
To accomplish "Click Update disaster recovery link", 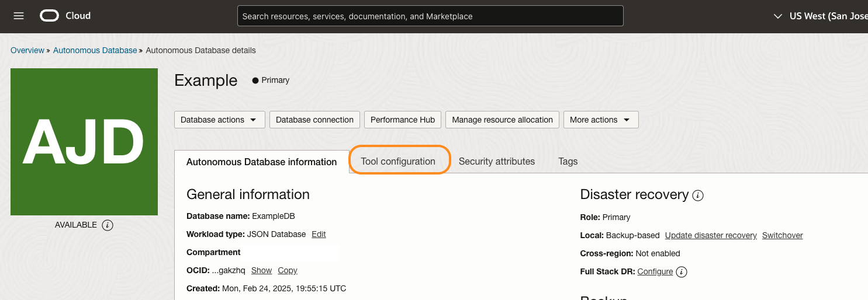I will [711, 235].
